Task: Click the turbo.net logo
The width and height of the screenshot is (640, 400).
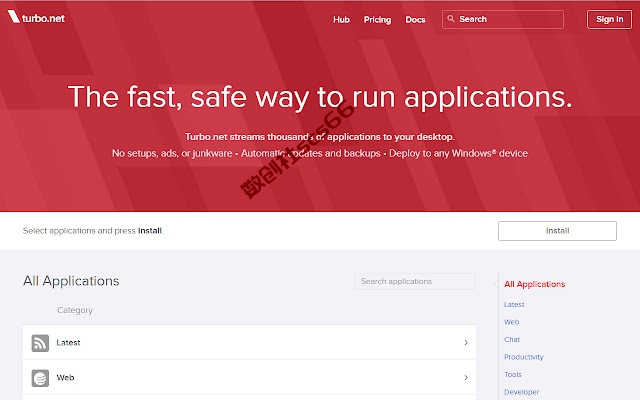Action: [x=36, y=17]
